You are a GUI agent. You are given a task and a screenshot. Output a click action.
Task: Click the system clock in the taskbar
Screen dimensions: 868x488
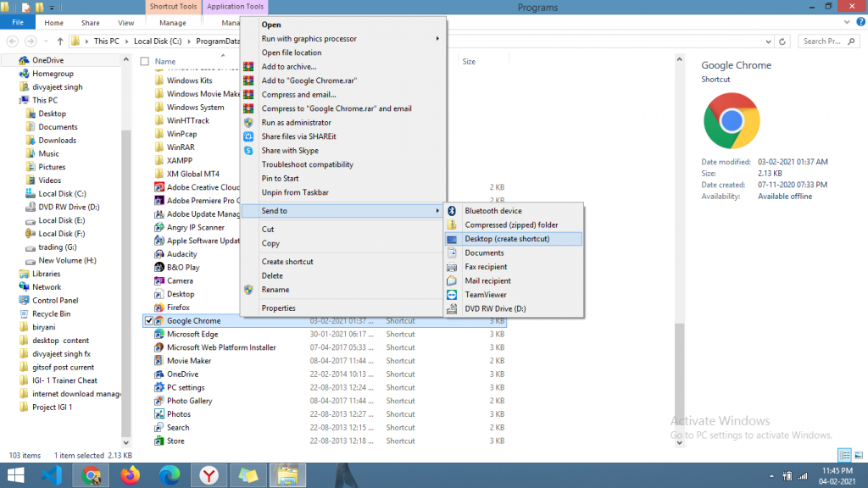[x=837, y=476]
